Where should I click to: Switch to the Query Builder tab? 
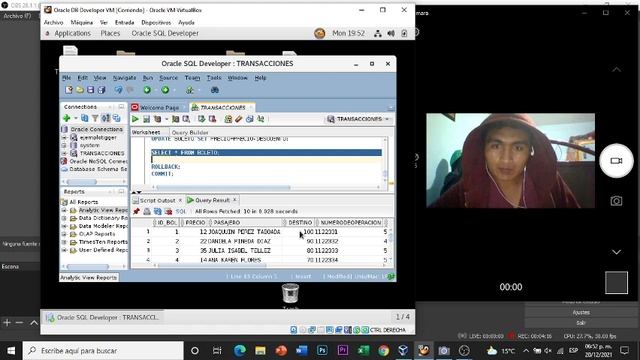[190, 132]
